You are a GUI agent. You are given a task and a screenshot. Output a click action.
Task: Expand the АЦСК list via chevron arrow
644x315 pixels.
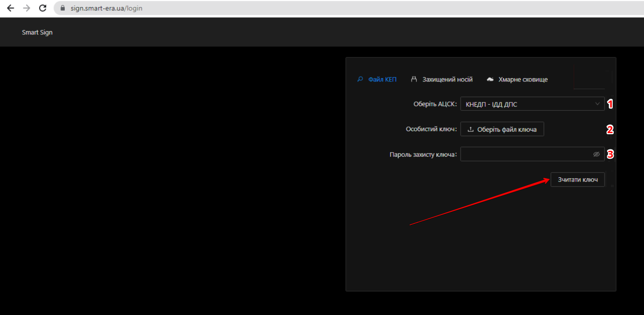pos(597,104)
